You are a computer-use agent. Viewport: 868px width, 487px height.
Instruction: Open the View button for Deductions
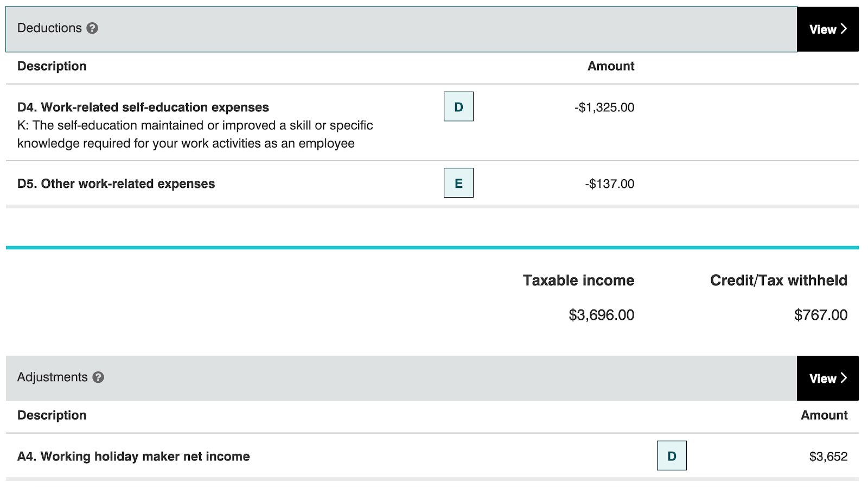(x=827, y=29)
